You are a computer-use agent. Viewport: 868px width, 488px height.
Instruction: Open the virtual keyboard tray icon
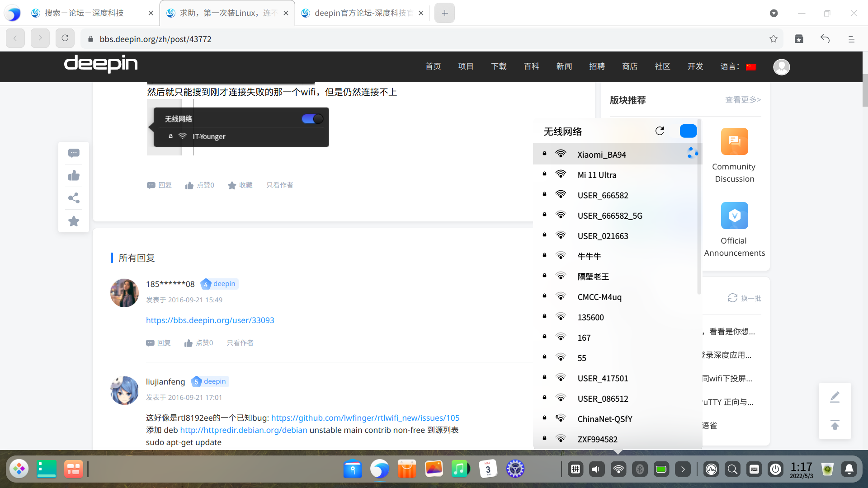(754, 469)
